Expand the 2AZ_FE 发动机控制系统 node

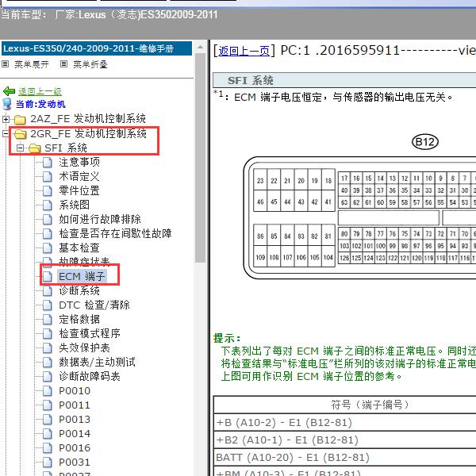pyautogui.click(x=6, y=119)
